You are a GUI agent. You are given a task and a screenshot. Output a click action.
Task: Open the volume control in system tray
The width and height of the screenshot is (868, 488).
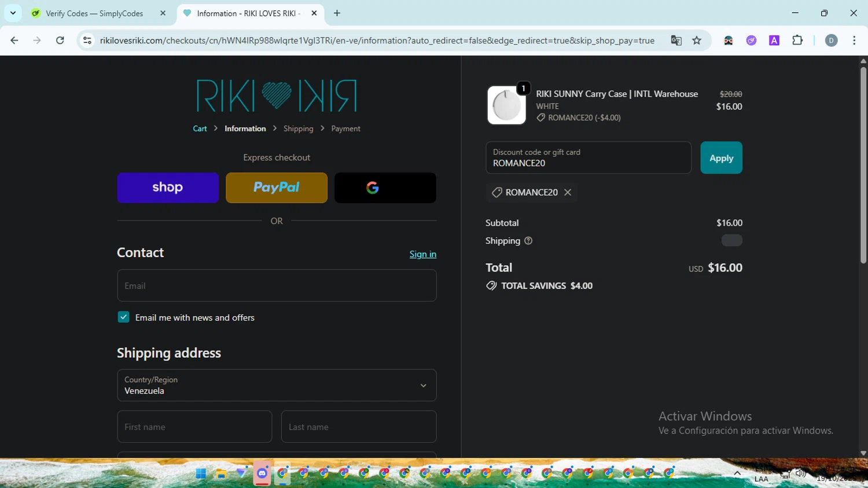click(x=801, y=474)
